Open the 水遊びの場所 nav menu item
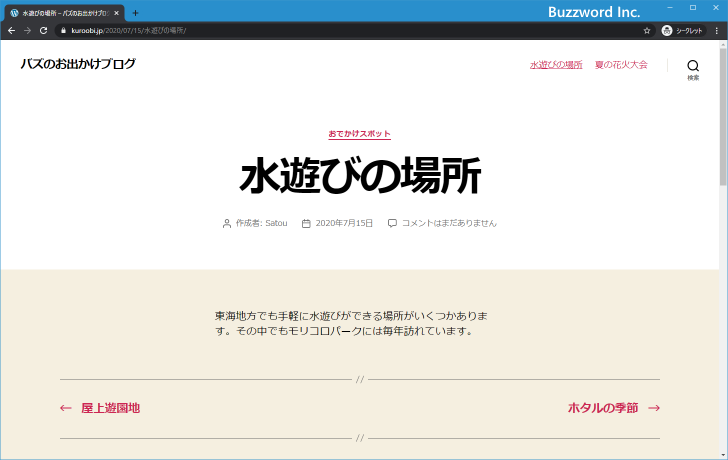This screenshot has height=460, width=728. [x=556, y=65]
